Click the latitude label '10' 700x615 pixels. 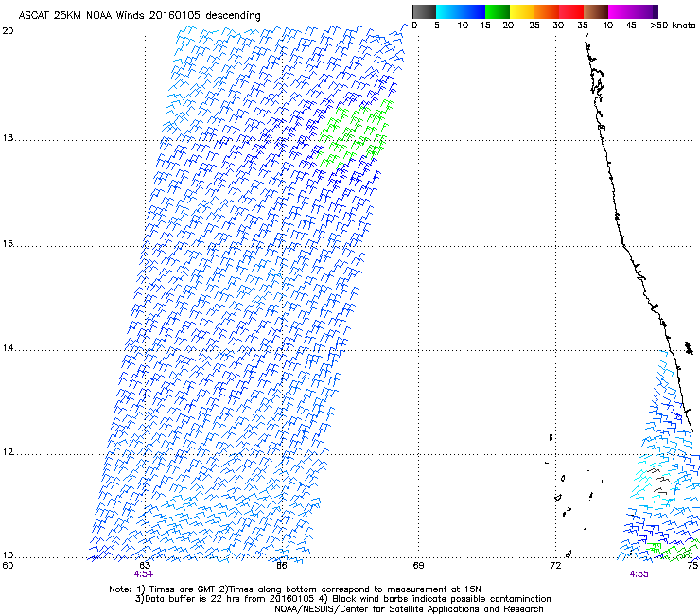8,555
